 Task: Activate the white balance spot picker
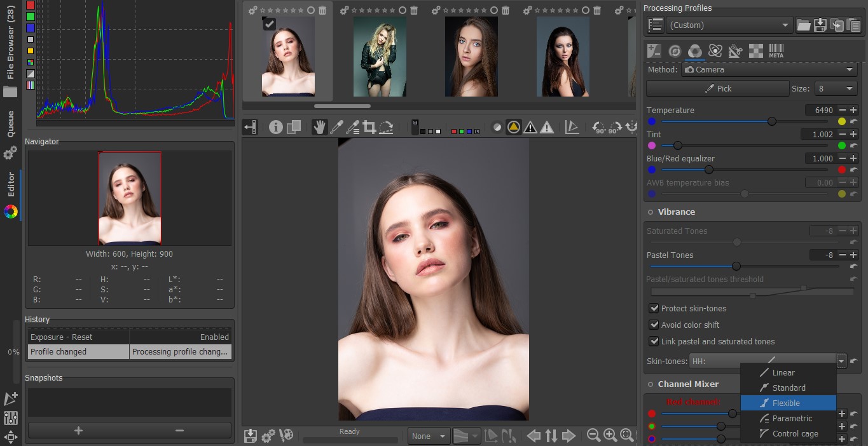(337, 126)
